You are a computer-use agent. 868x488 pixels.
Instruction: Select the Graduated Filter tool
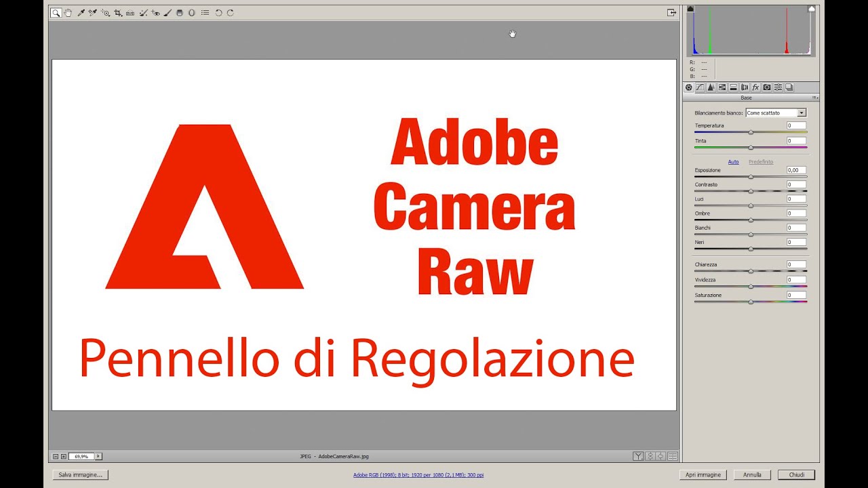[180, 13]
